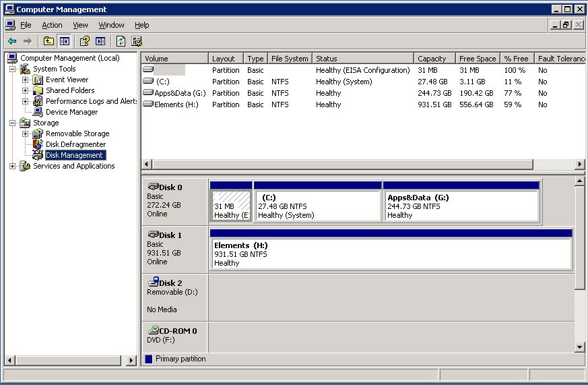The image size is (588, 385).
Task: Collapse the System Tools tree node
Action: pyautogui.click(x=13, y=69)
